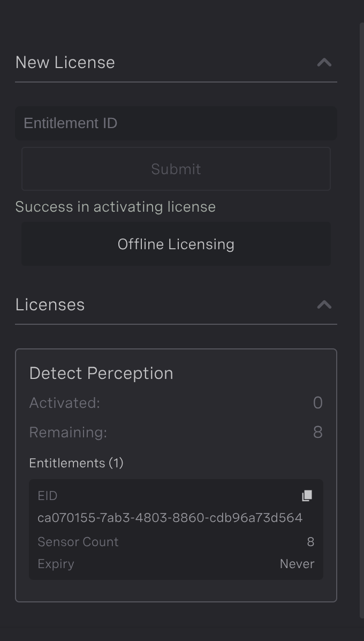Select the entitlement ID string ca070155-7ab3

(x=170, y=518)
